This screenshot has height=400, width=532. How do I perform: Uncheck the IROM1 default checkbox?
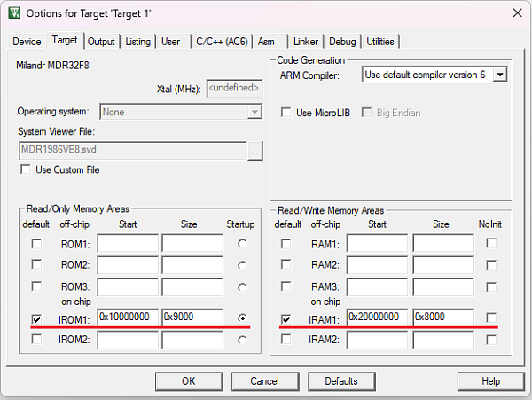[36, 318]
